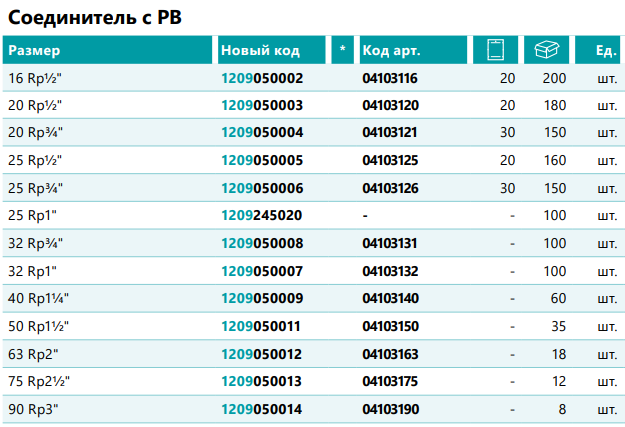This screenshot has width=625, height=427.
Task: Click box quantity 8
Action: click(x=562, y=409)
